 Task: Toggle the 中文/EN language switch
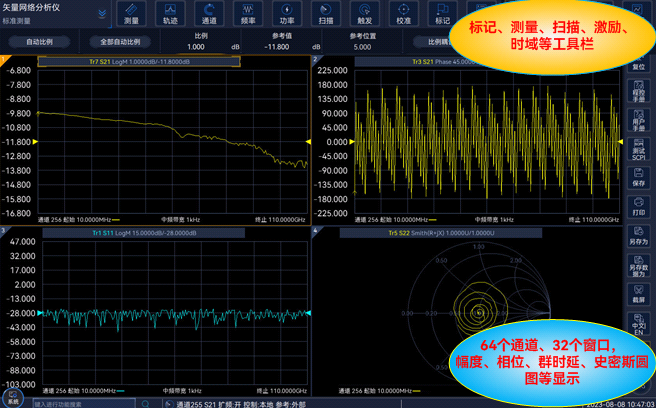pos(638,325)
